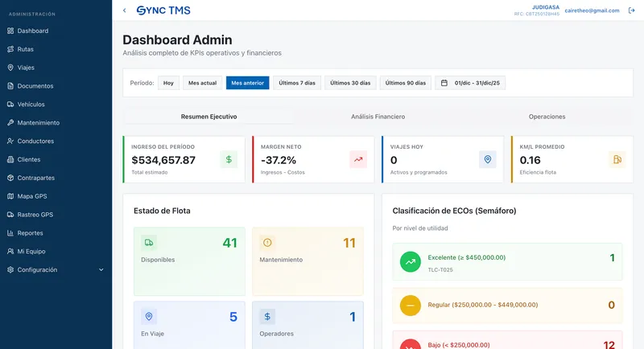Click the yellow Regular classification circle
This screenshot has height=349, width=644.
411,306
